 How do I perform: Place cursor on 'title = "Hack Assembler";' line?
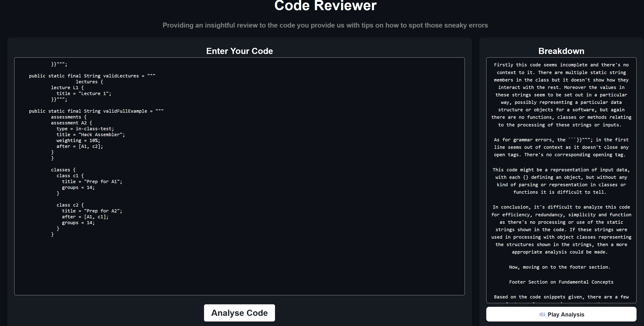[x=91, y=135]
